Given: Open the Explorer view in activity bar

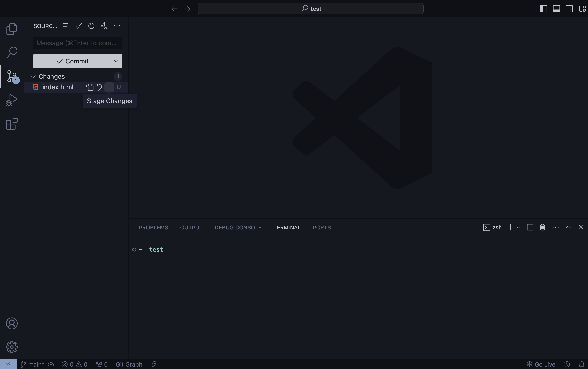Looking at the screenshot, I should point(12,29).
